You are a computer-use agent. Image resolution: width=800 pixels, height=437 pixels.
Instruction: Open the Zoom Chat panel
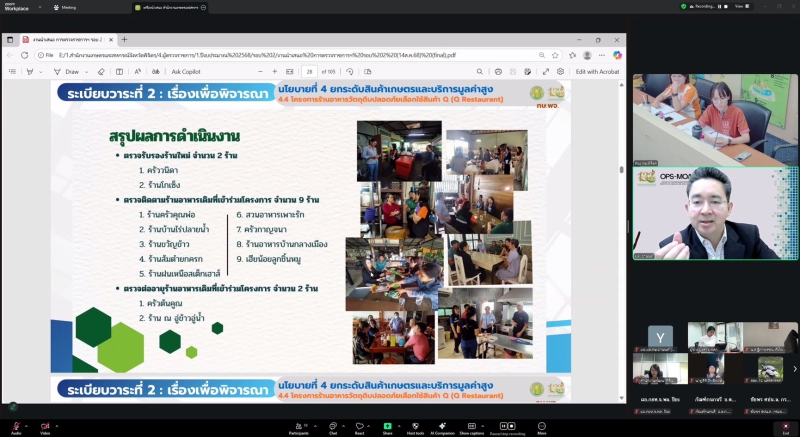click(333, 428)
